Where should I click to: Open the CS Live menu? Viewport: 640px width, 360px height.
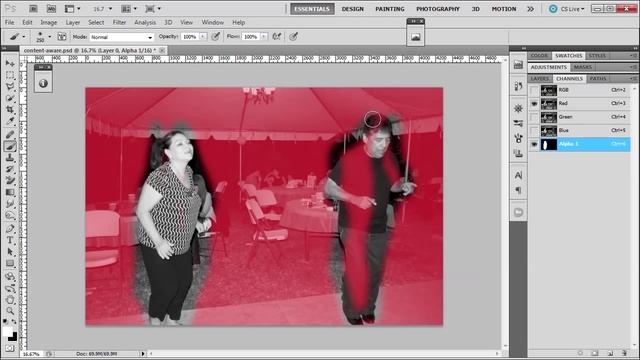pyautogui.click(x=567, y=9)
